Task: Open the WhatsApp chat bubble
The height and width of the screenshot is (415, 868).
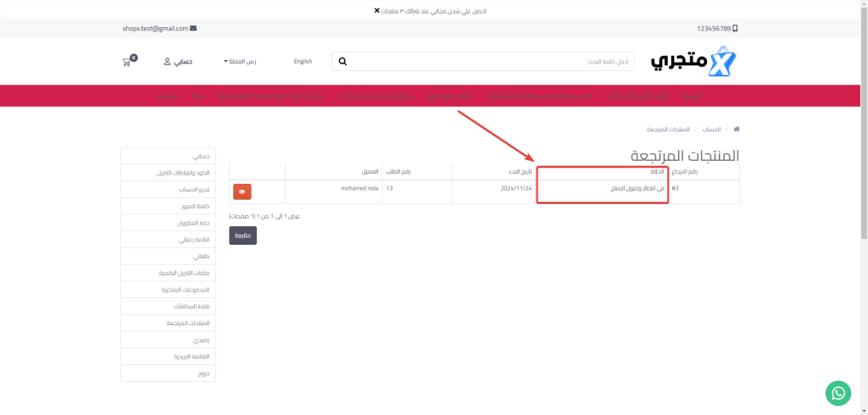Action: (837, 393)
